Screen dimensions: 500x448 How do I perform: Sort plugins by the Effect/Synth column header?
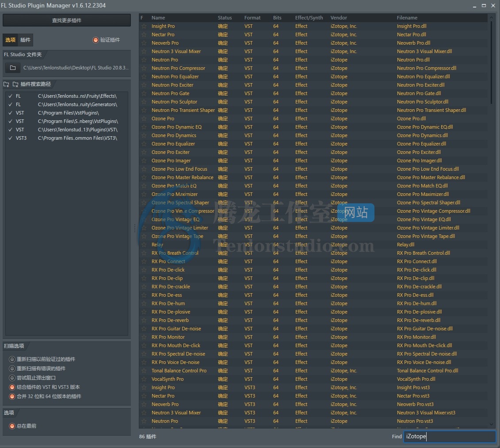(x=309, y=18)
